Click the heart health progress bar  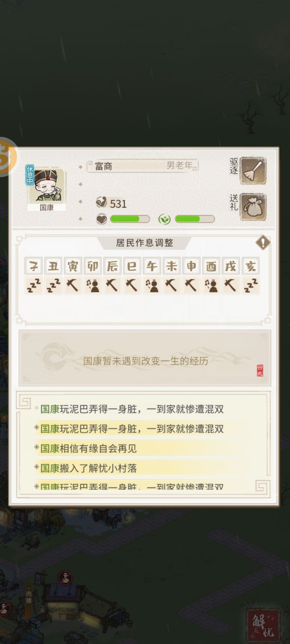pos(130,219)
